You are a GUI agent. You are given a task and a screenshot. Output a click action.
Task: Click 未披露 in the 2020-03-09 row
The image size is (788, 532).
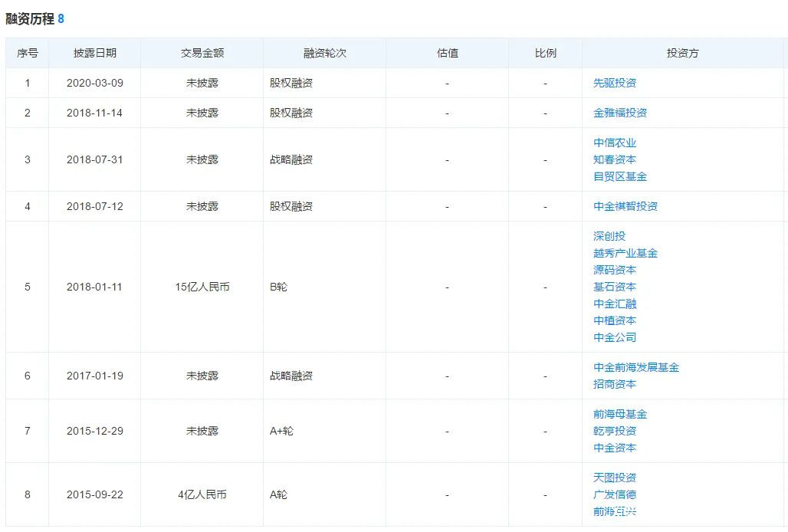pyautogui.click(x=202, y=83)
